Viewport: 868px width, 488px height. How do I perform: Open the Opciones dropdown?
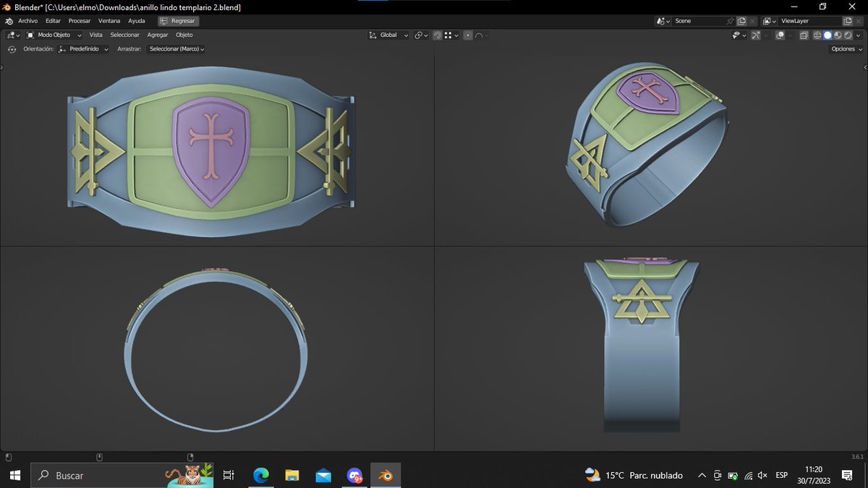pyautogui.click(x=846, y=49)
